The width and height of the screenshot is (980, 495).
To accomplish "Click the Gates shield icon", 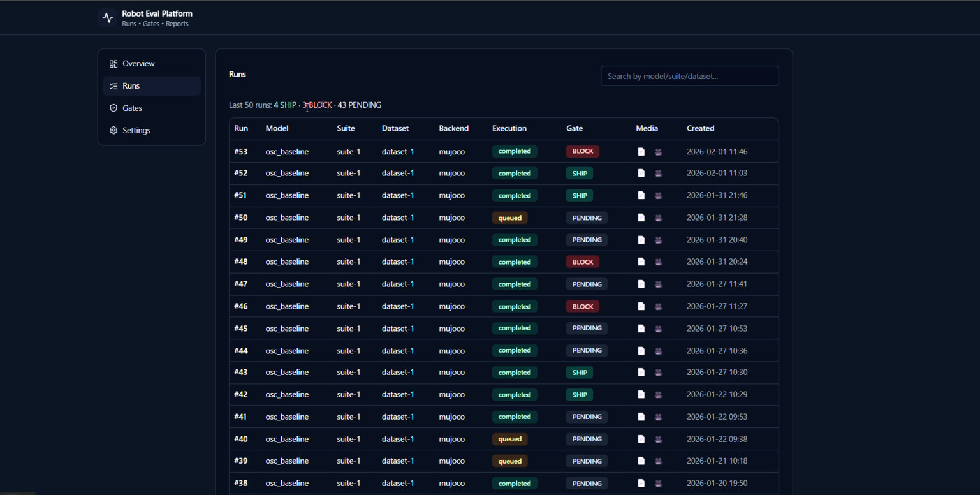I will [112, 108].
